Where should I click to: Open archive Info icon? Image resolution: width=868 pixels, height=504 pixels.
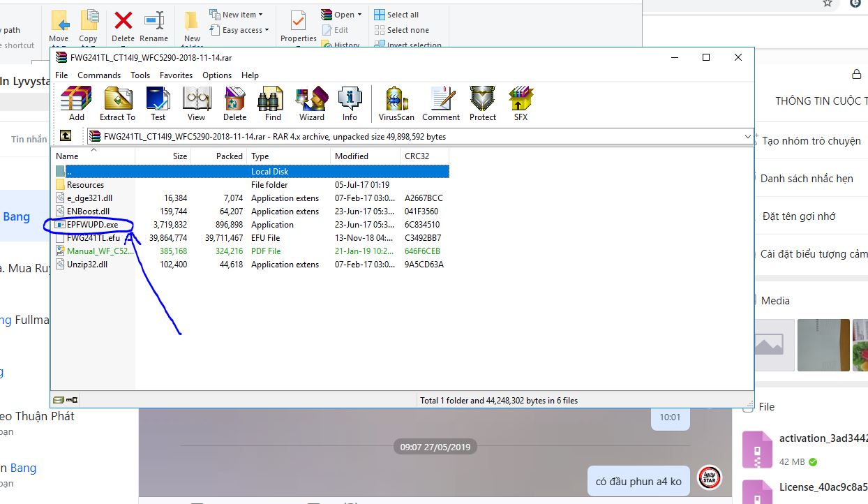(x=350, y=103)
